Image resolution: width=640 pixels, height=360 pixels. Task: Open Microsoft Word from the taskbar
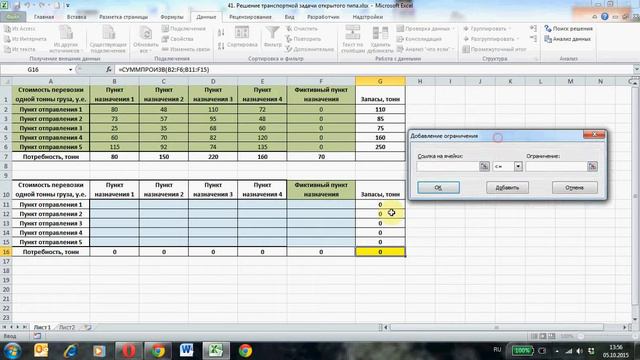click(187, 351)
